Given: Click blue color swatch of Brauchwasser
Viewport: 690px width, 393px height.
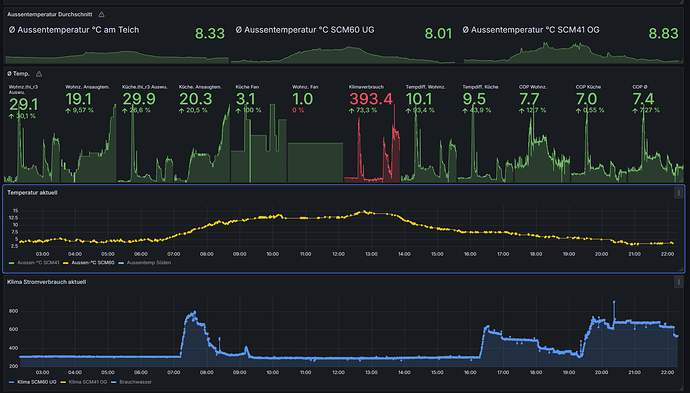Looking at the screenshot, I should click(114, 382).
